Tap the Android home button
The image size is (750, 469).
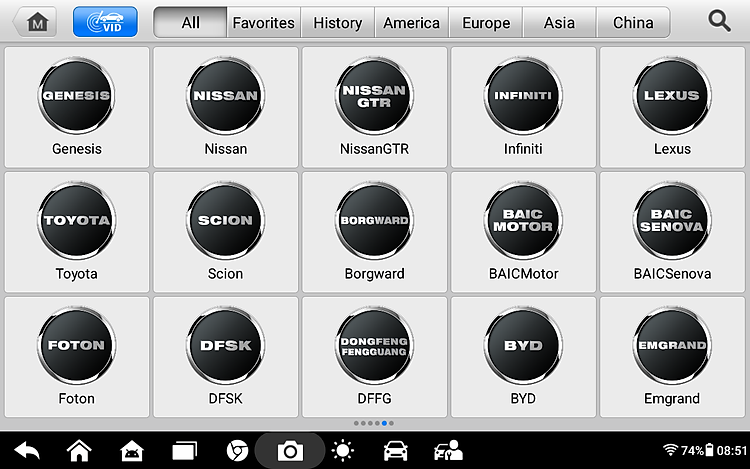79,451
